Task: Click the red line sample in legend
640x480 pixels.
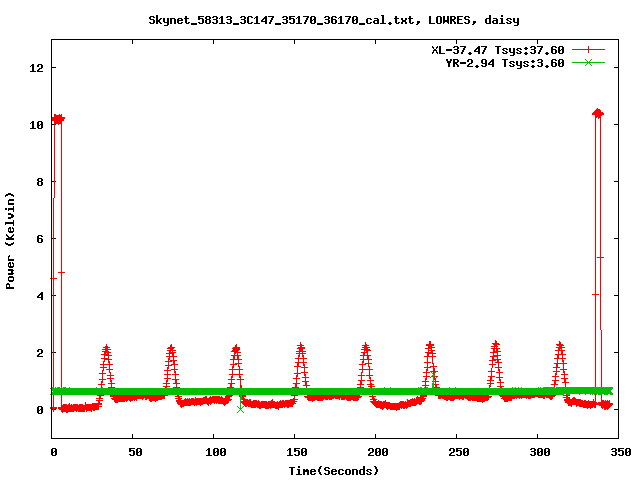Action: [588, 50]
